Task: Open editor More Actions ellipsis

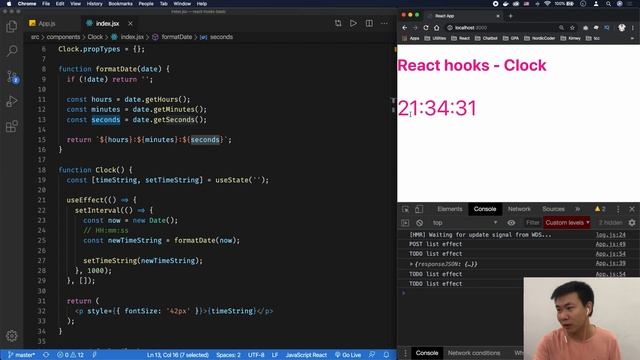Action: pos(384,23)
